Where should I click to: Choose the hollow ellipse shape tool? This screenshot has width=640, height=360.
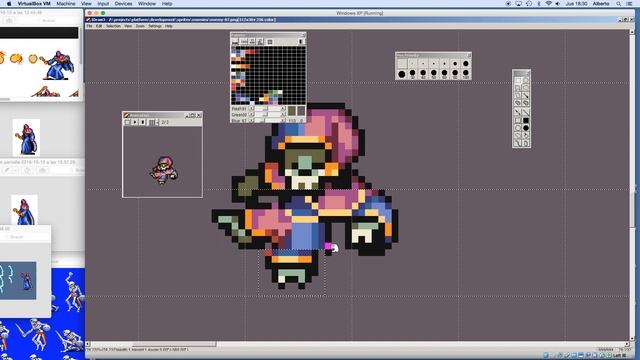coord(518,128)
